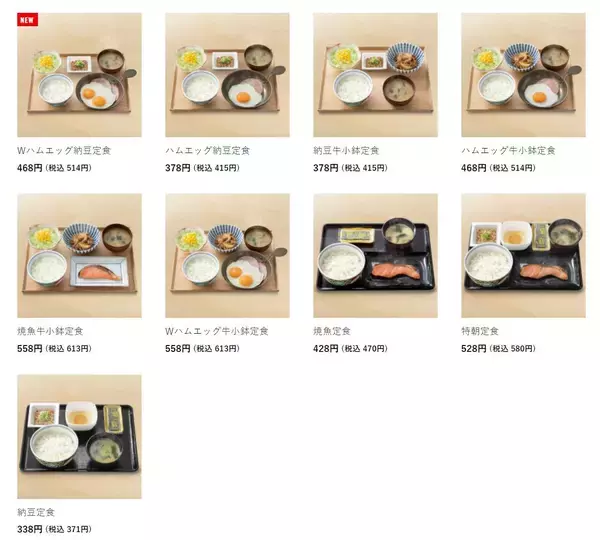The image size is (600, 540).
Task: Open the 納豆牛小鉢定食 photo
Action: click(375, 75)
